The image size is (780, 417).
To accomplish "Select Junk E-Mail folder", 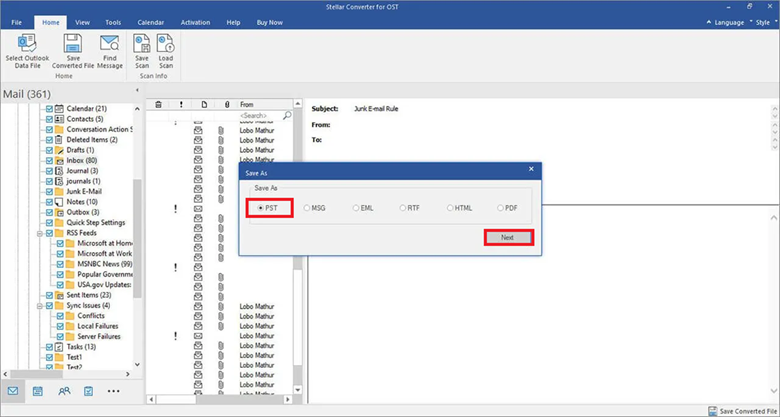I will tap(84, 191).
